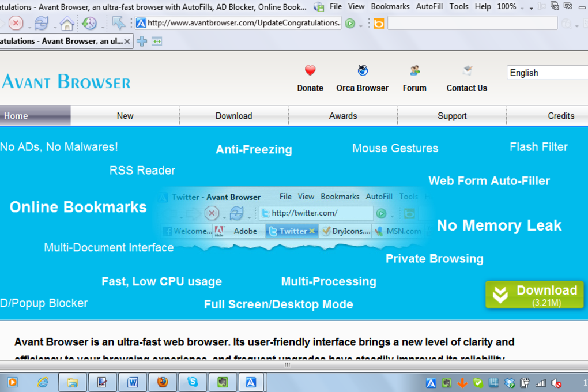Click the "Web Form Auto-Filler" feature text

(489, 181)
